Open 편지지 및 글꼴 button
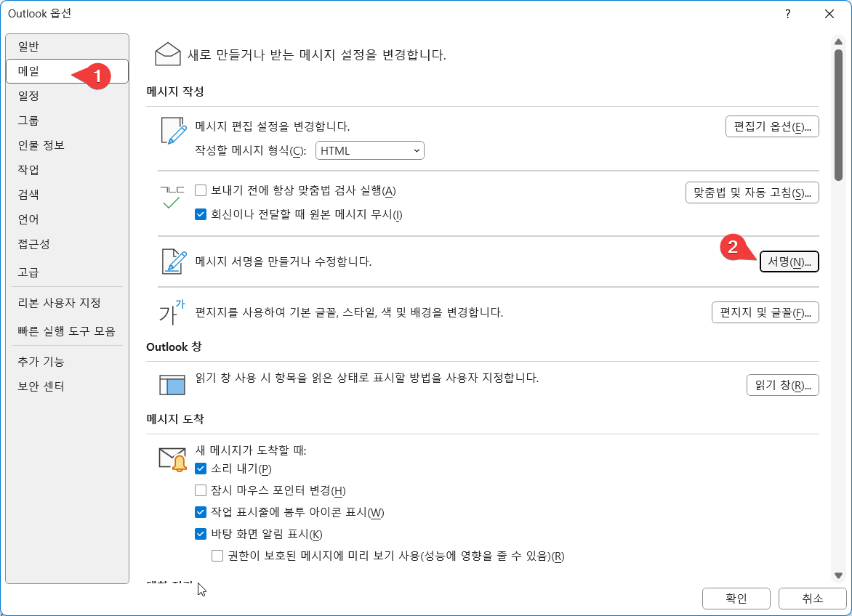Image resolution: width=852 pixels, height=616 pixels. click(765, 312)
